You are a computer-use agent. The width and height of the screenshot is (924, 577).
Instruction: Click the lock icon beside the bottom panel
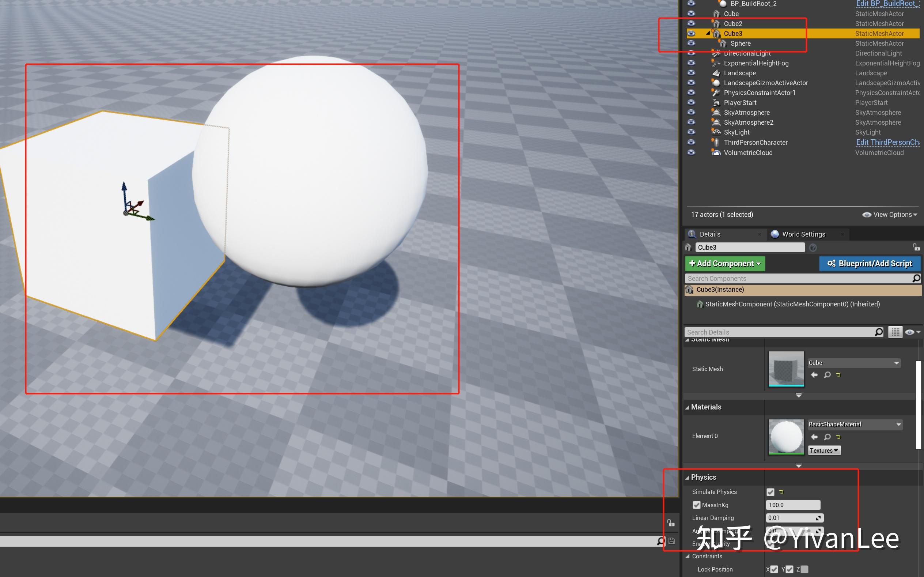(671, 523)
